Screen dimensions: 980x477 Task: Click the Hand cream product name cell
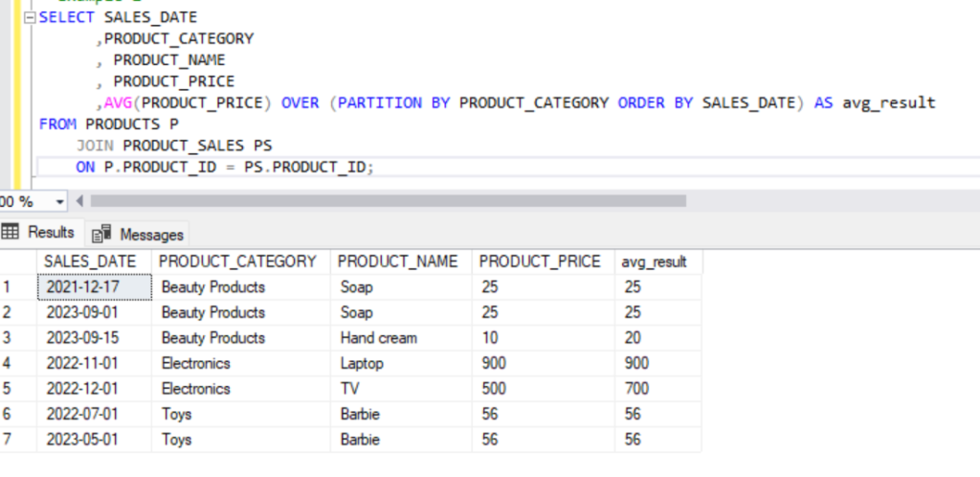tap(379, 338)
